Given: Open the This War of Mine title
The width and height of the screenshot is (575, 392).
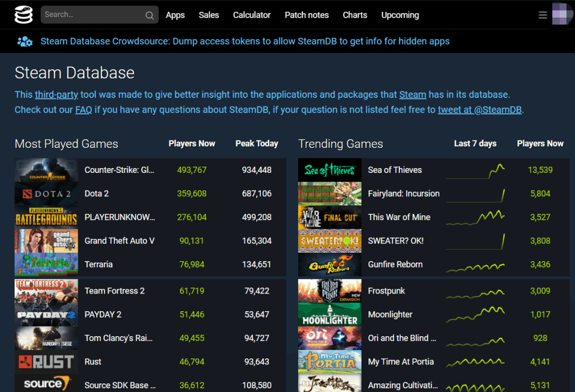Looking at the screenshot, I should (399, 217).
